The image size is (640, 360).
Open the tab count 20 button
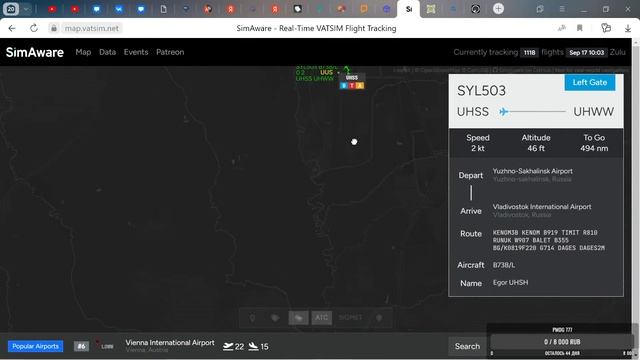11,9
